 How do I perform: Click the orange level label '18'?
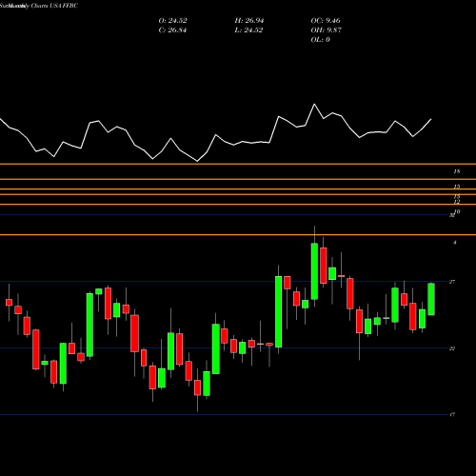tap(457, 171)
